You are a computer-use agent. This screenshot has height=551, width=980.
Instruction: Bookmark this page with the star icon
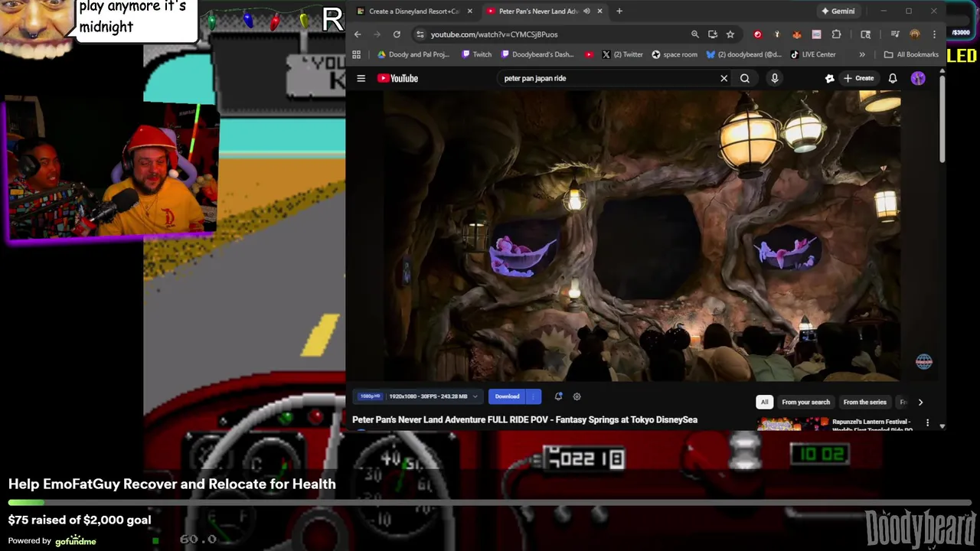point(730,34)
